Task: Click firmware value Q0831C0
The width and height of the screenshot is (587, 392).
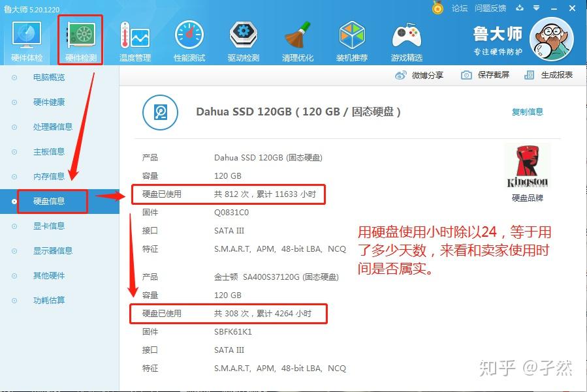Action: (x=231, y=213)
